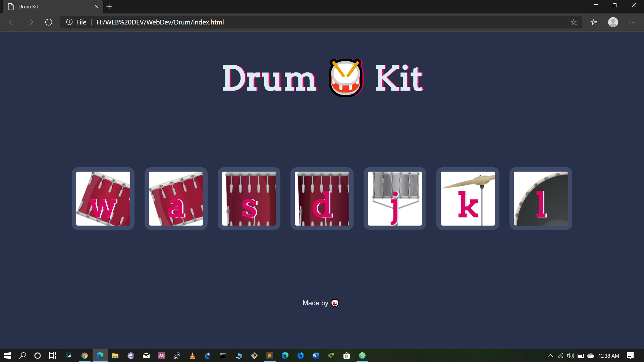Open Microsoft Word from the taskbar

(316, 356)
